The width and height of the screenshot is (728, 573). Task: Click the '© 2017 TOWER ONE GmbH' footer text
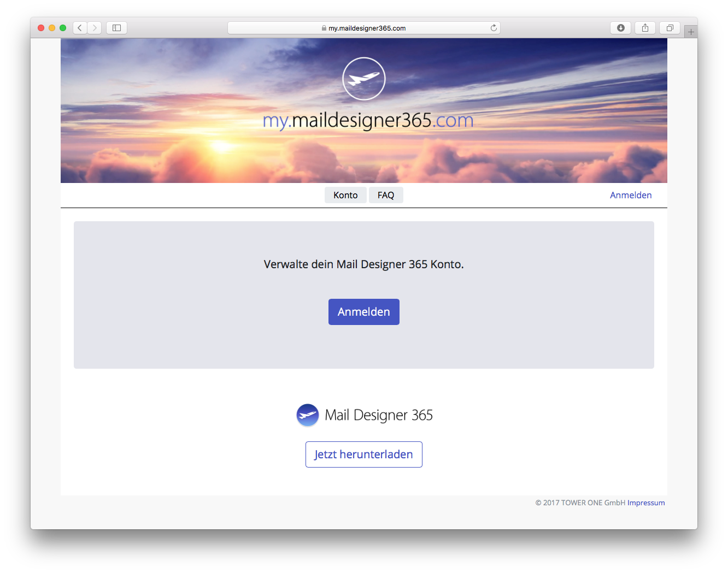[x=580, y=503]
